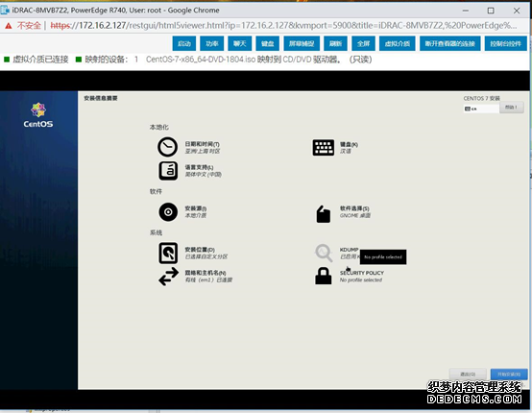Open 虚拟介质 (Virtual Media) button

click(397, 43)
